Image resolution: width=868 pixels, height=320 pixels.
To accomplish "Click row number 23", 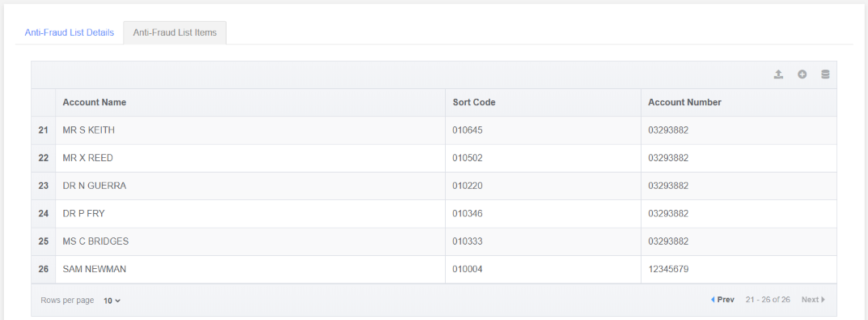I will pyautogui.click(x=43, y=186).
